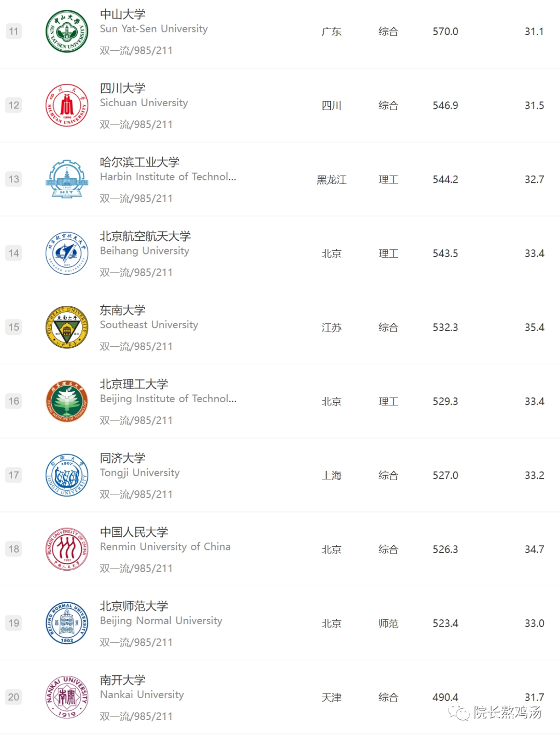Click the rank 20 number badge
The width and height of the screenshot is (560, 737).
coord(14,697)
